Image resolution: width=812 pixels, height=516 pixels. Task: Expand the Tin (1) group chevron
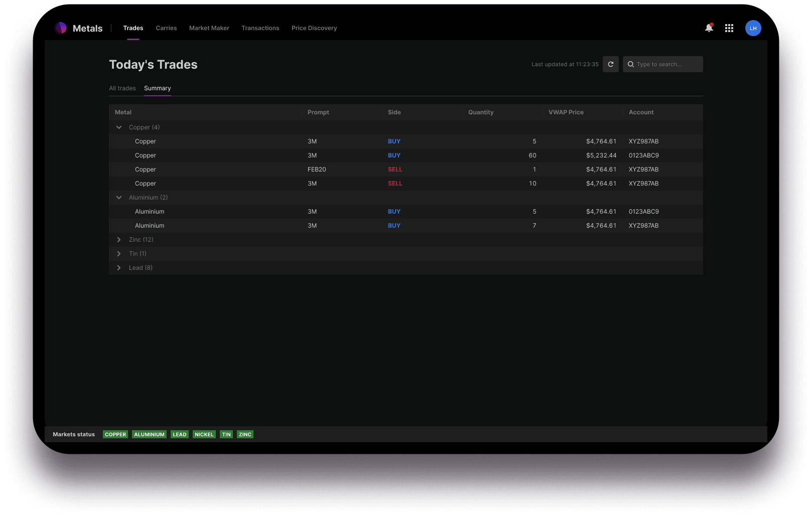[119, 254]
